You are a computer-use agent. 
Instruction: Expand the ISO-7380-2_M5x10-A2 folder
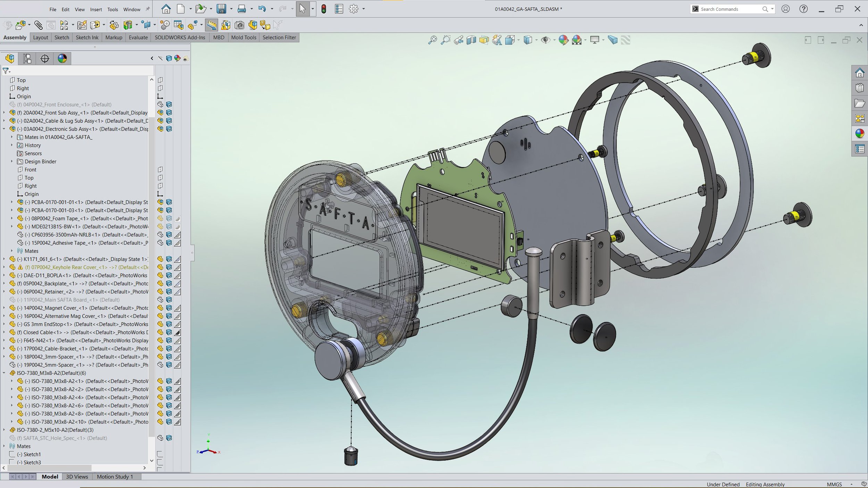(4, 430)
